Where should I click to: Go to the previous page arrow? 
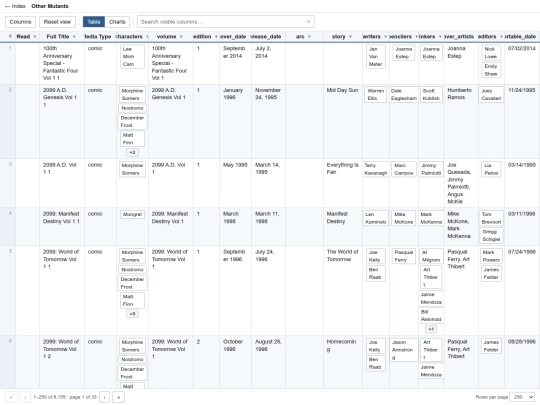25,397
